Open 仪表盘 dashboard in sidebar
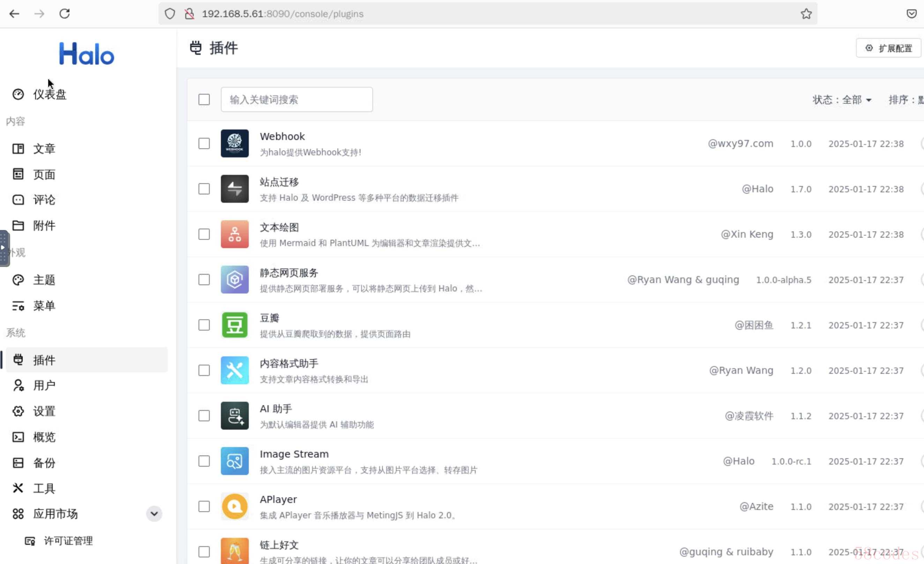The image size is (924, 564). [87, 94]
